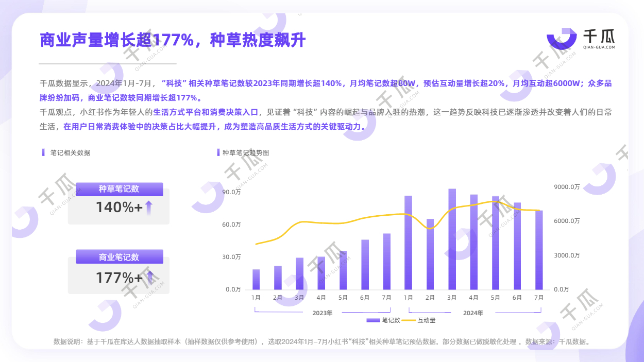Click the 种草笔记趋势图 section heading
The width and height of the screenshot is (644, 362).
pyautogui.click(x=246, y=152)
